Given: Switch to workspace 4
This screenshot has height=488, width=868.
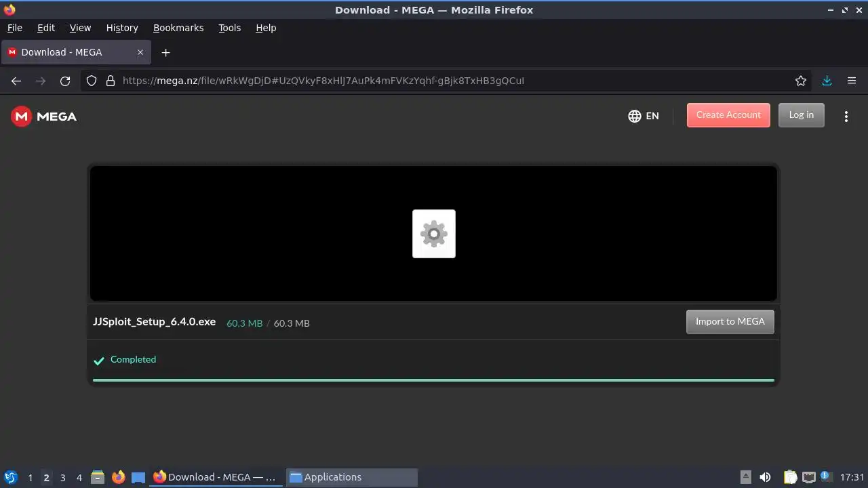Looking at the screenshot, I should click(x=79, y=477).
